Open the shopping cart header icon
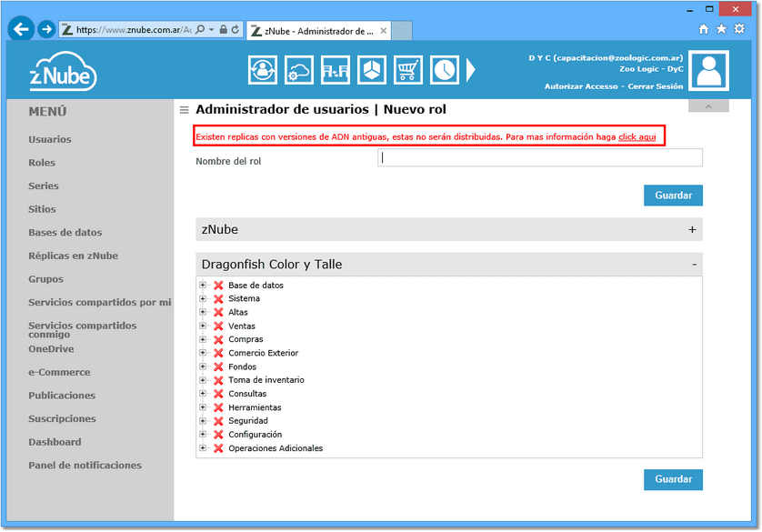The width and height of the screenshot is (762, 532). click(x=408, y=70)
